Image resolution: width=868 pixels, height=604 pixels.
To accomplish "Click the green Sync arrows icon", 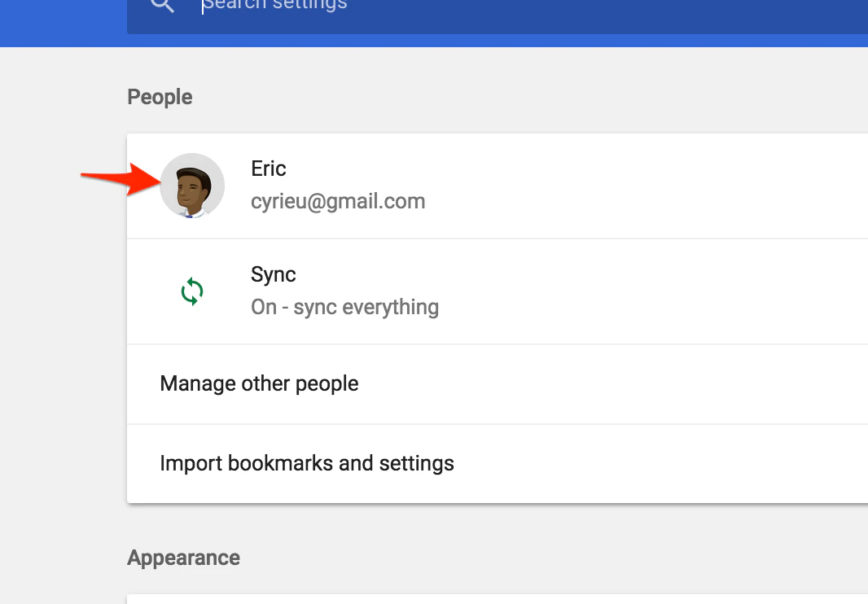I will point(192,291).
